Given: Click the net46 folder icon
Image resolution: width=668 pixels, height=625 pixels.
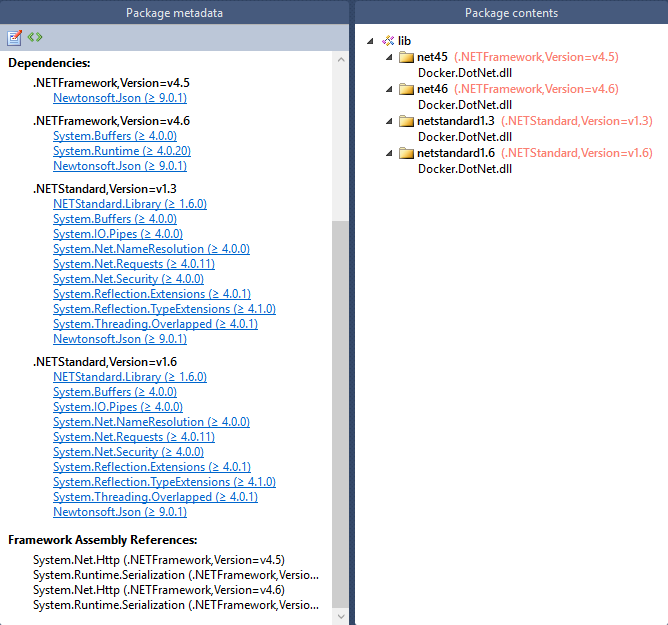Looking at the screenshot, I should [x=406, y=89].
